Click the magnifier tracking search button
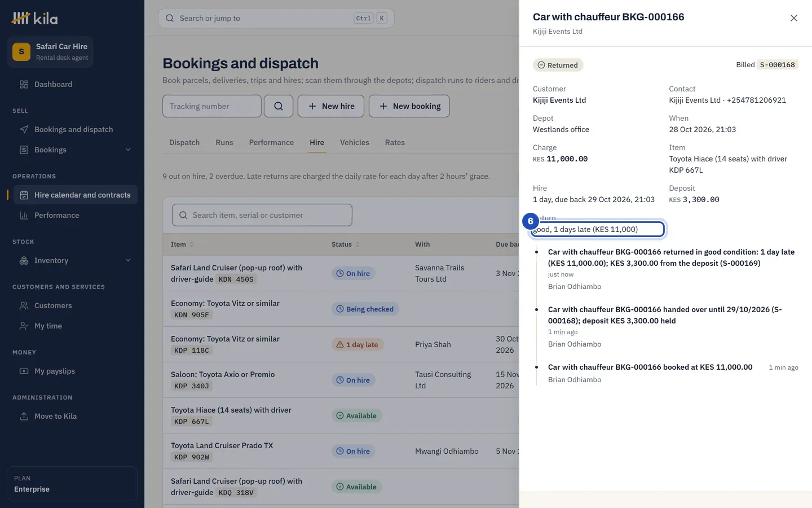This screenshot has width=812, height=508. [279, 106]
